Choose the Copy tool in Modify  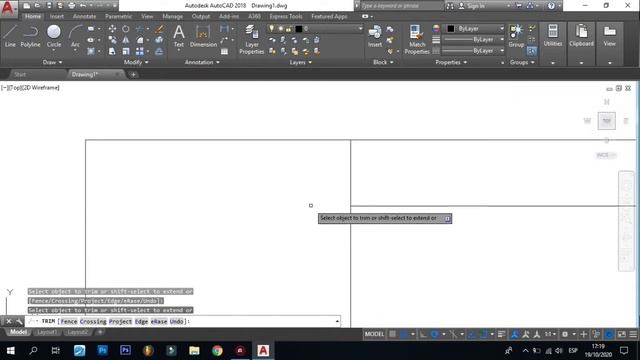(112, 40)
